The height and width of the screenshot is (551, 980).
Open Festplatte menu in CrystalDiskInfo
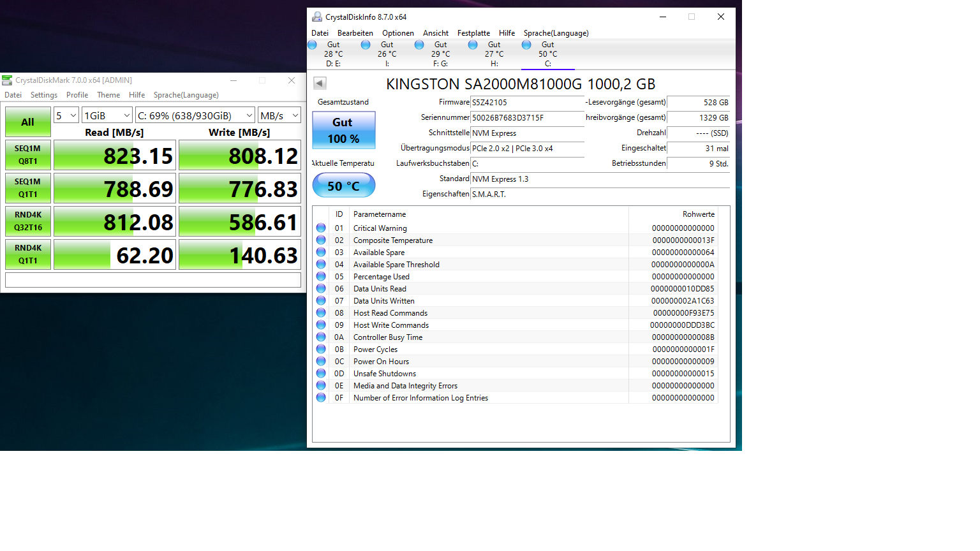(473, 33)
